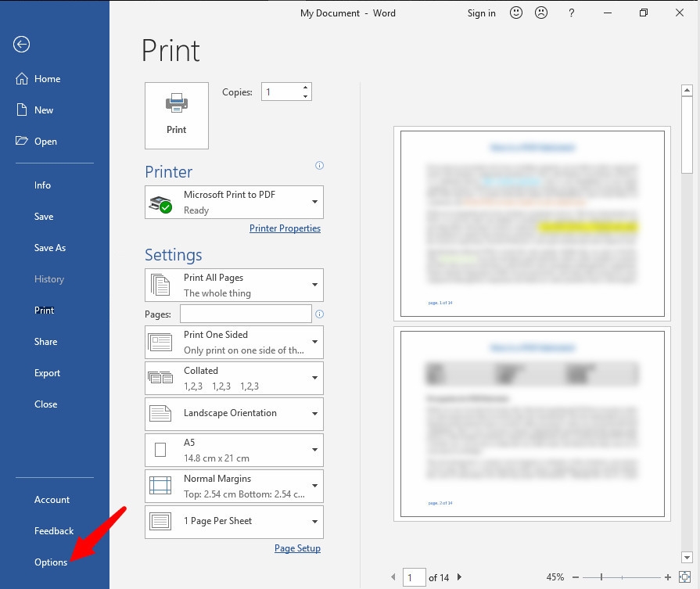Click the back arrow icon in sidebar
Screen dimensions: 700x589
pos(22,45)
